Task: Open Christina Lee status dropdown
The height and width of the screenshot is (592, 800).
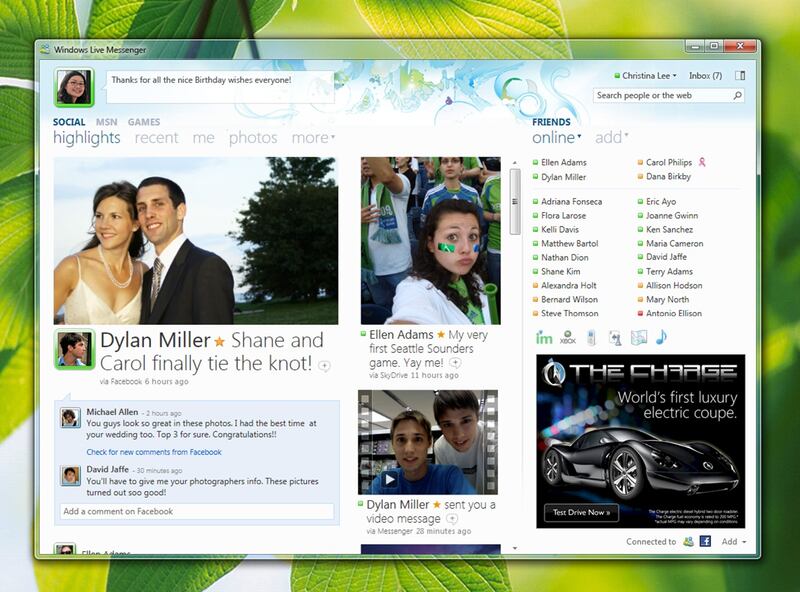Action: point(649,75)
